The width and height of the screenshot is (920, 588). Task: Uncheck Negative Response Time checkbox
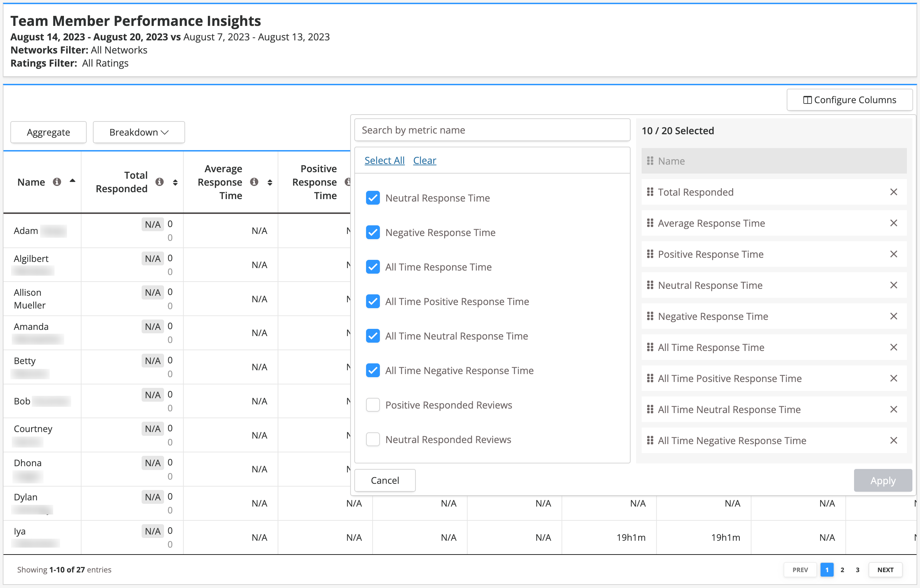click(373, 233)
